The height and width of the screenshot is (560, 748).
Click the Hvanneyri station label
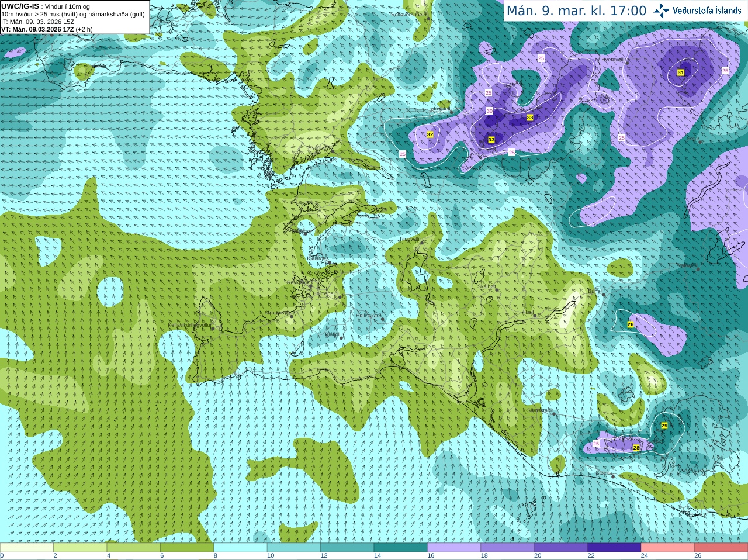click(320, 148)
